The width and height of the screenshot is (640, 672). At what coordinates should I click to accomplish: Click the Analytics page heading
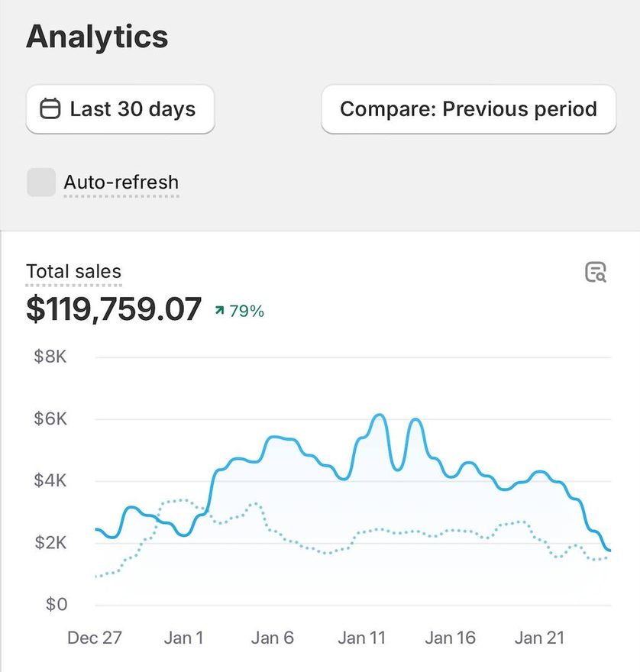(x=97, y=37)
